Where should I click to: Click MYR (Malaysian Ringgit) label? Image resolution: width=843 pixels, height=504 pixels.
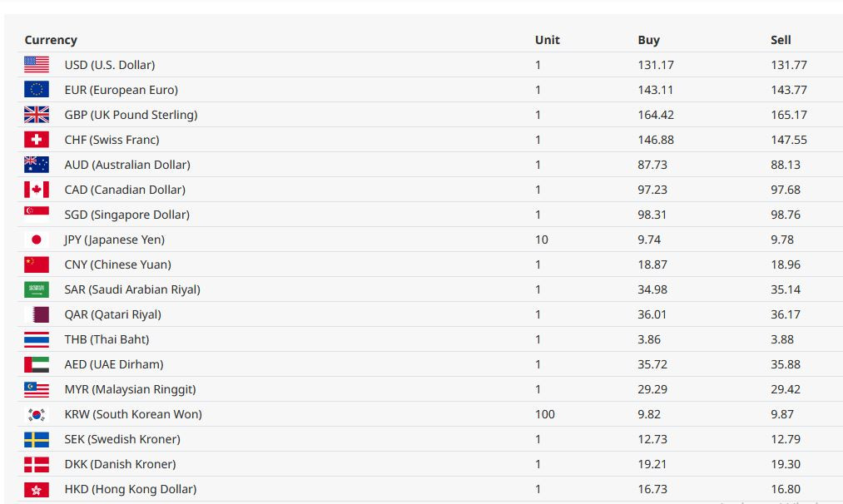[x=130, y=389]
